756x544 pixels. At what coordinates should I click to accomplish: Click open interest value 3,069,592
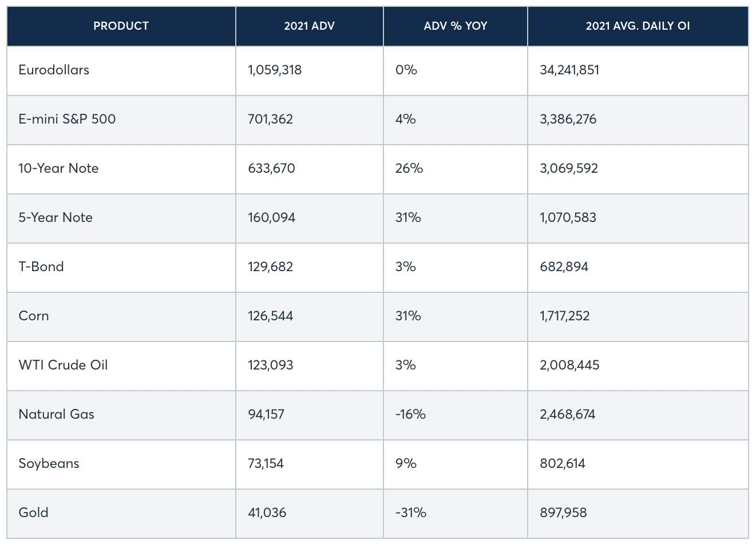(x=569, y=169)
